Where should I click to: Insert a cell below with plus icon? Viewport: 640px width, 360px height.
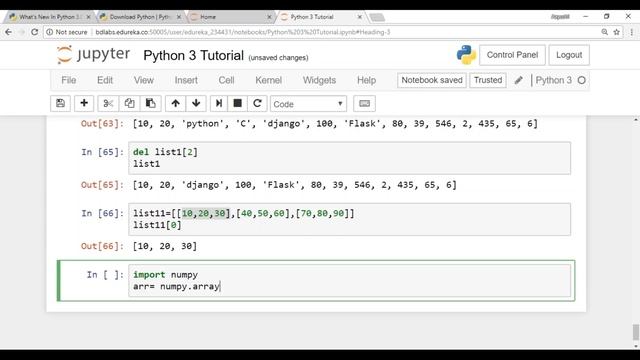84,103
